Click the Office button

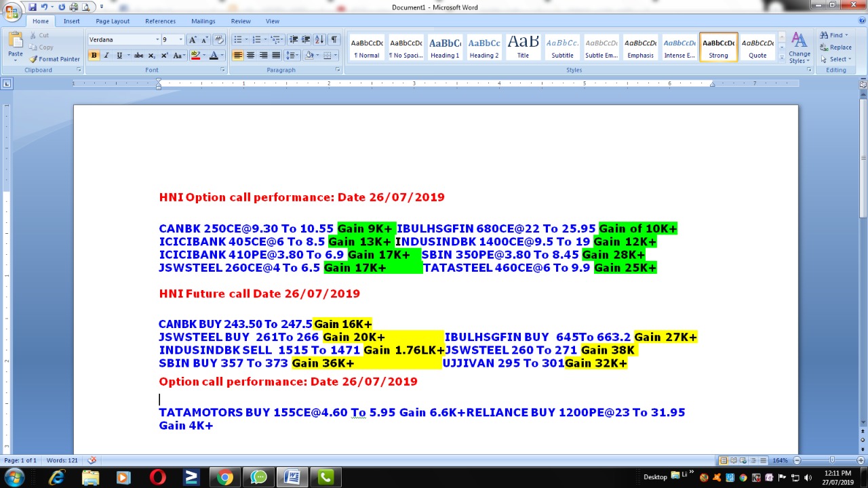(12, 11)
